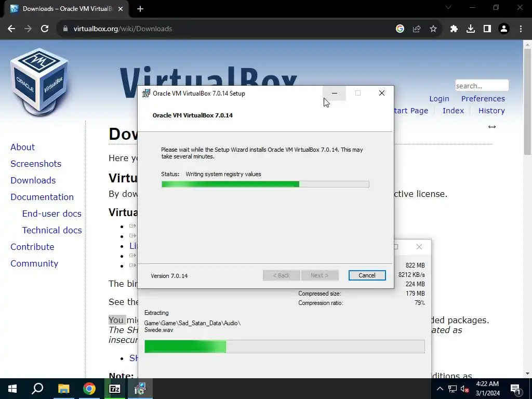Click the Setup installation progress bar
This screenshot has width=532, height=399.
[265, 184]
